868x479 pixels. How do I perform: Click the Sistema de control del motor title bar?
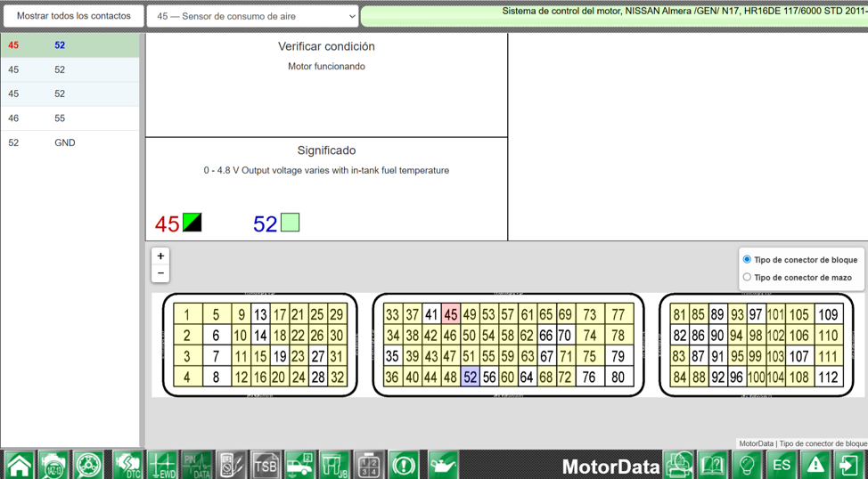coord(614,16)
